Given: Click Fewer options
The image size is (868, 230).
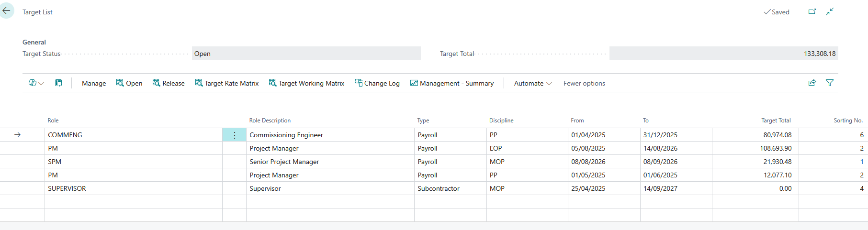Looking at the screenshot, I should pyautogui.click(x=584, y=83).
